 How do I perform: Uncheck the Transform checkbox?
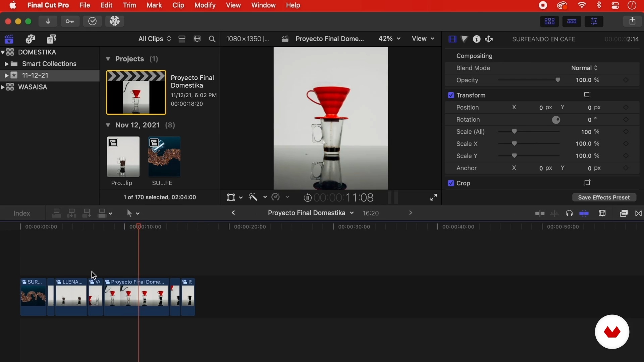(x=451, y=95)
